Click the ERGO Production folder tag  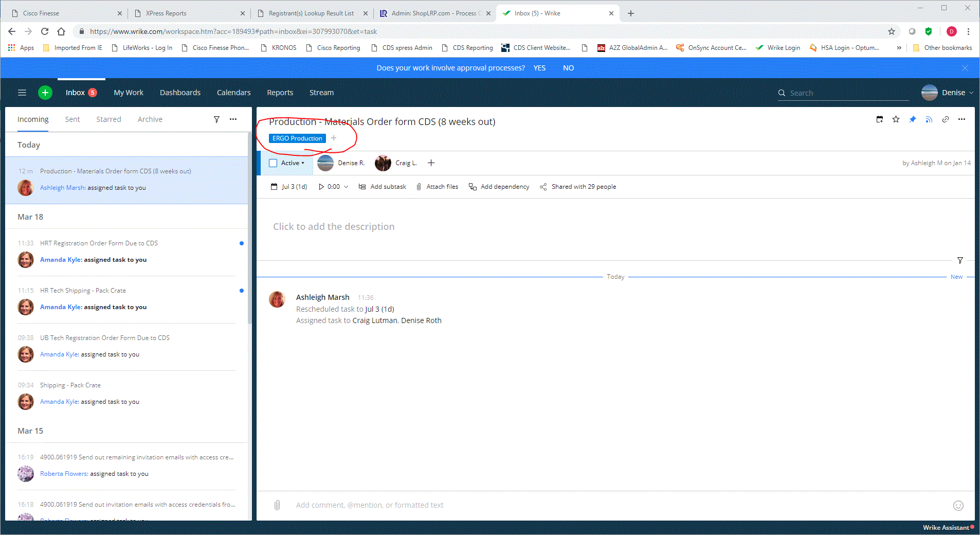[x=297, y=138]
